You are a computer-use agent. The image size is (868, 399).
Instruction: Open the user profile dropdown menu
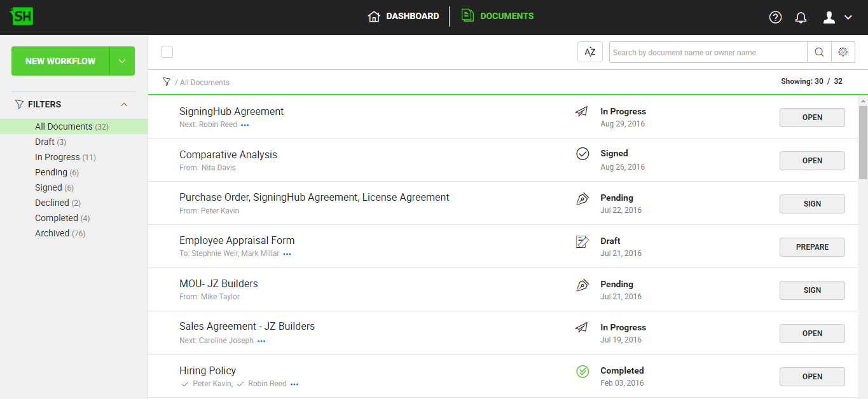837,17
